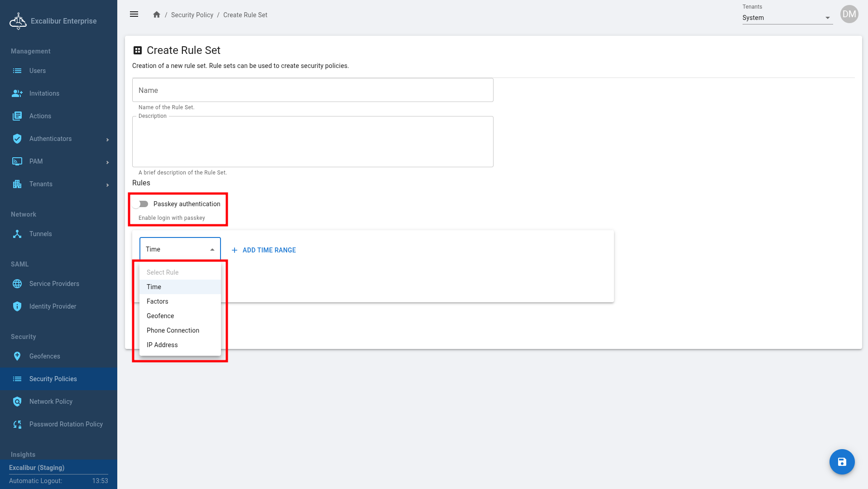Open Geofences from sidebar pin icon

click(17, 356)
